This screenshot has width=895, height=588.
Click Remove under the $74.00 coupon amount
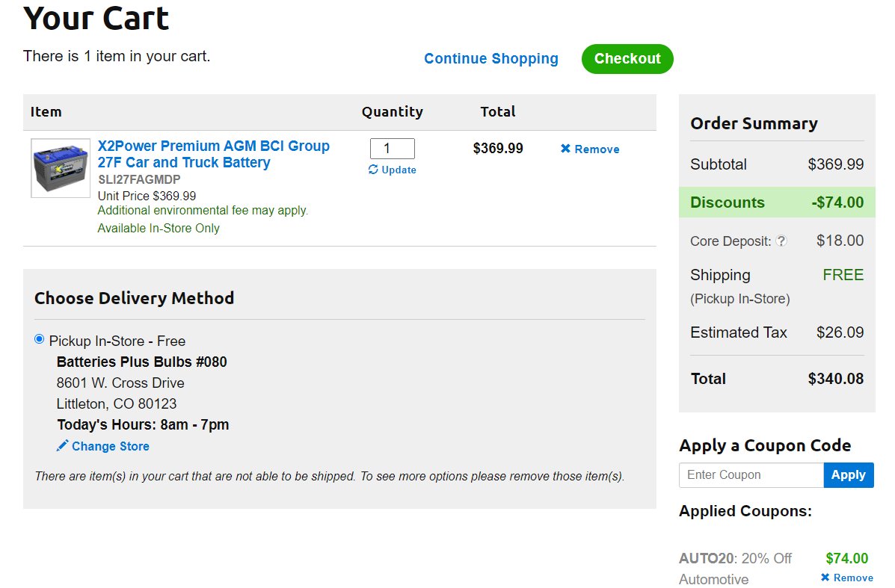[x=853, y=578]
